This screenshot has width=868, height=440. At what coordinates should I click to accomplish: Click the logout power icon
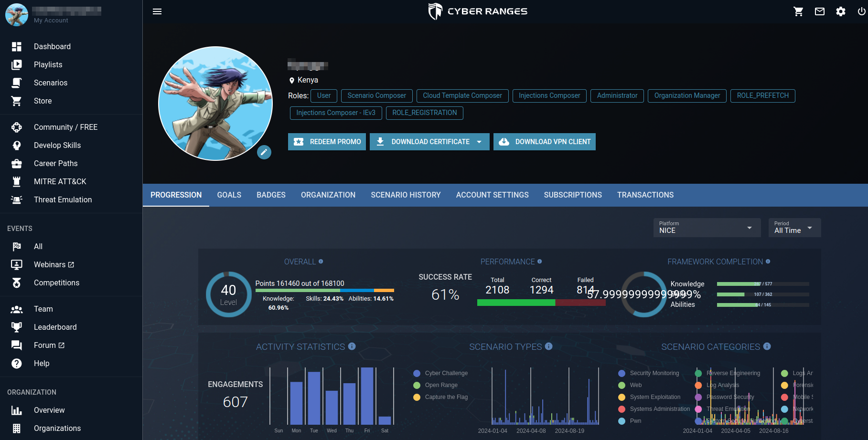click(x=862, y=11)
